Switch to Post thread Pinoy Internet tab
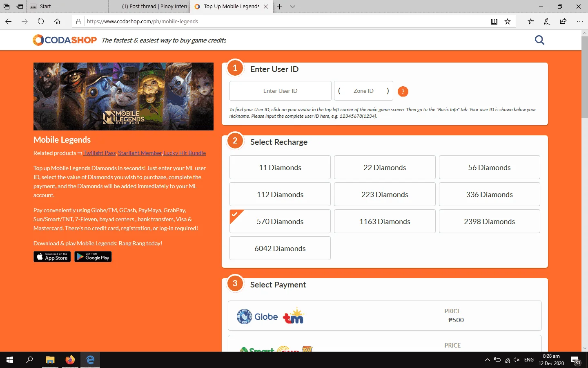The image size is (588, 368). [x=149, y=7]
